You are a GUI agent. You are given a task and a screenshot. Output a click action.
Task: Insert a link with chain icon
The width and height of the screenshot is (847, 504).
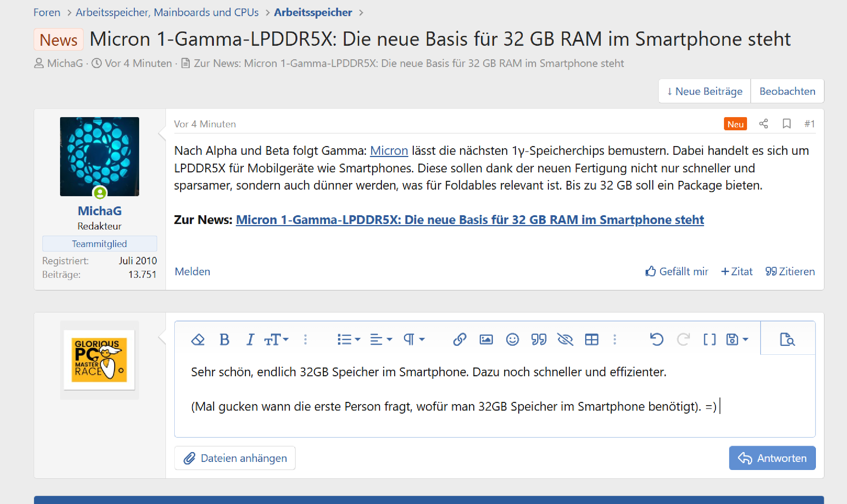point(460,339)
